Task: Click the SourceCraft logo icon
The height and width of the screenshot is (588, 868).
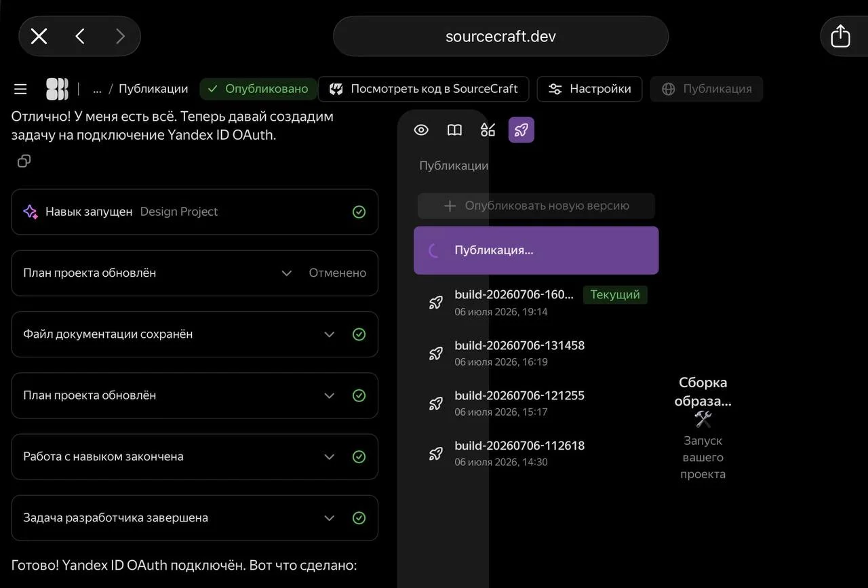Action: tap(57, 89)
